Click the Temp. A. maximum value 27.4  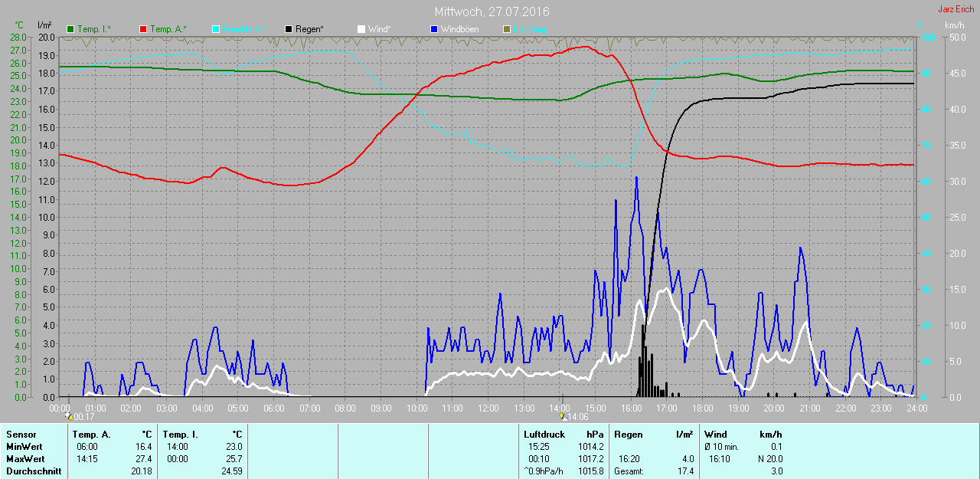tap(144, 459)
